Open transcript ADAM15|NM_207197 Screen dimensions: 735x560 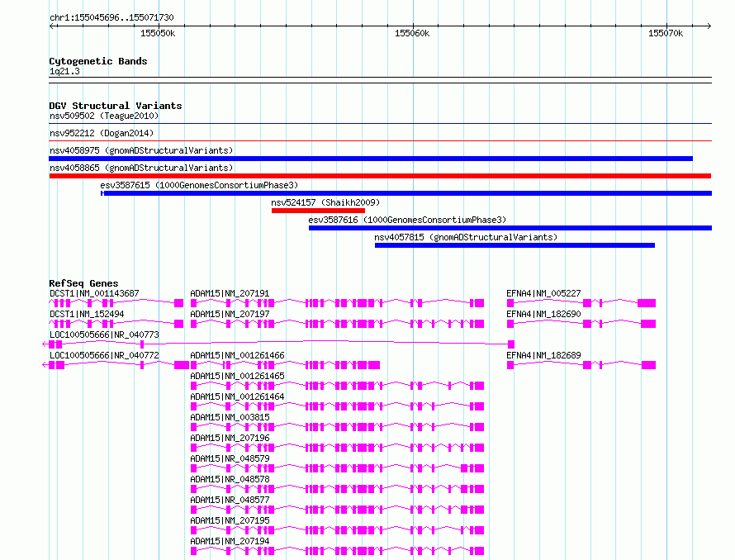(x=230, y=314)
